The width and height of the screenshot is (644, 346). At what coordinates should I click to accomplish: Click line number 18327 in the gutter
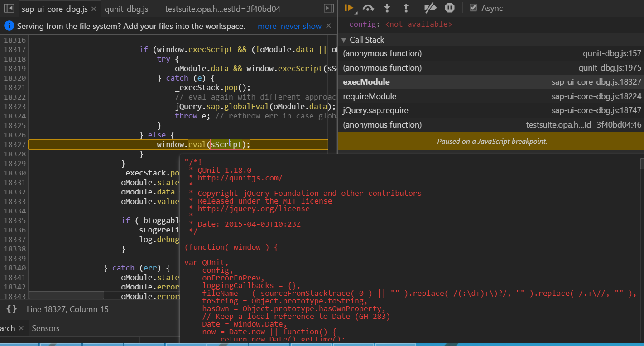click(14, 144)
